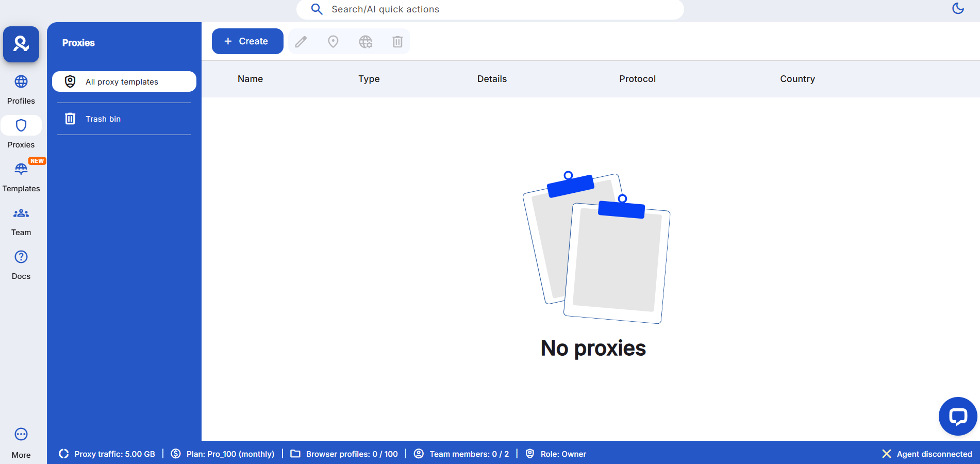
Task: Open the Templates section with NEW badge
Action: [21, 177]
